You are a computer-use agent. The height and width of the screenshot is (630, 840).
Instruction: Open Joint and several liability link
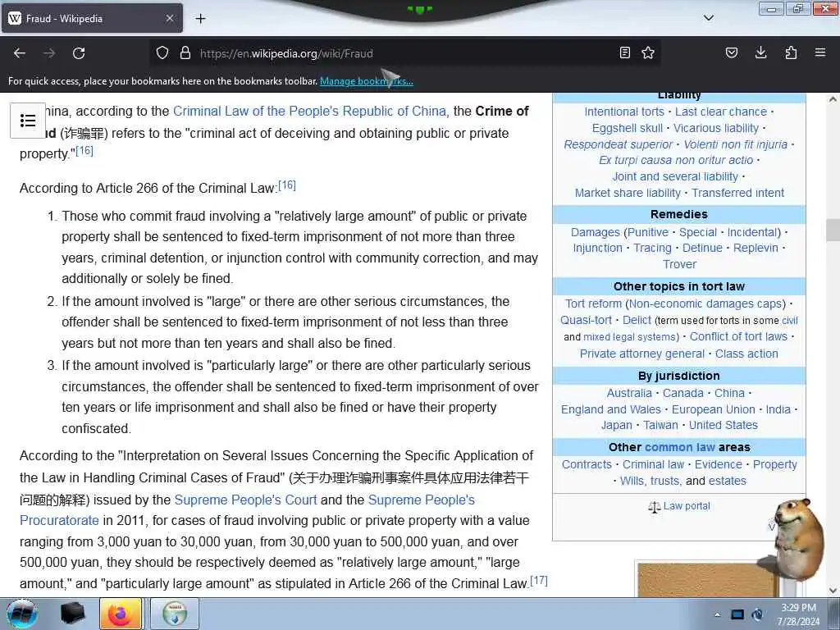pos(675,177)
